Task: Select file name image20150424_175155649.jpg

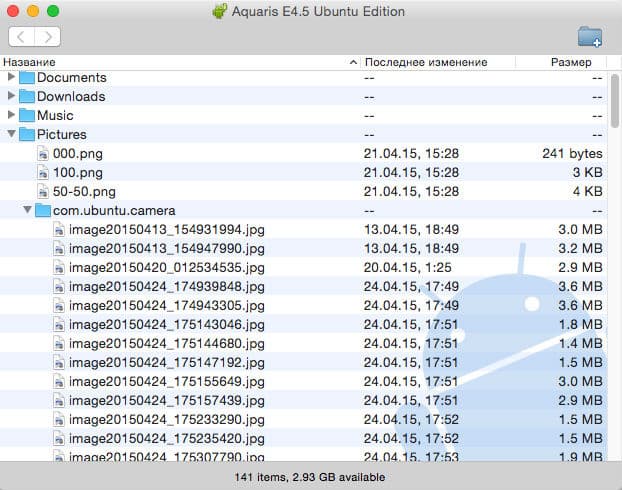Action: click(167, 382)
